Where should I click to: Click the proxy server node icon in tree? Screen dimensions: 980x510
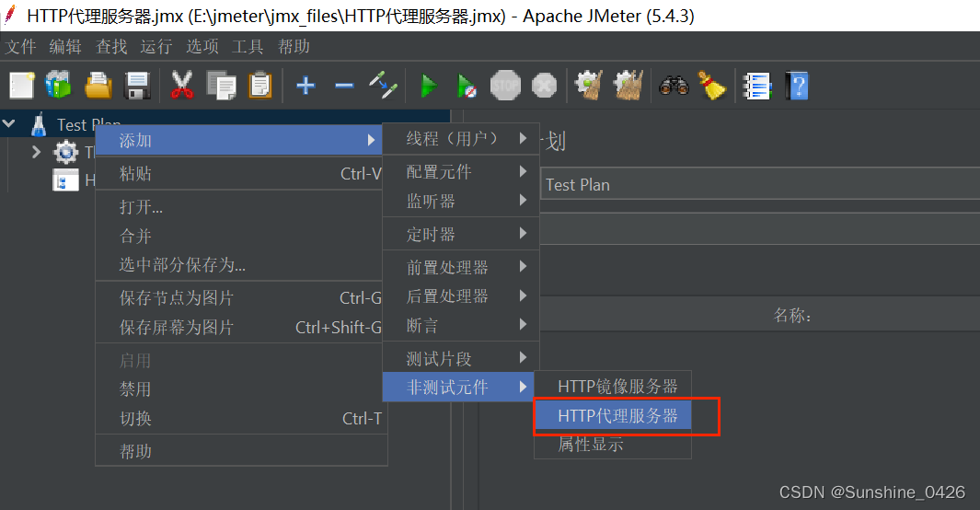[x=65, y=180]
